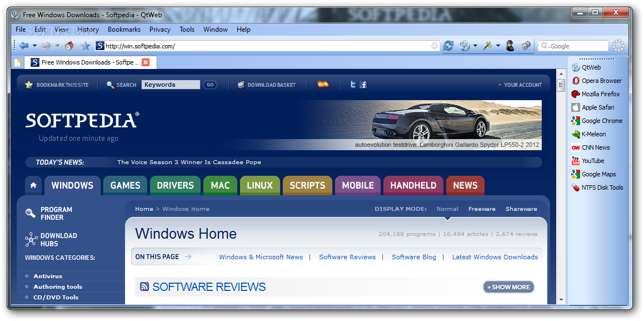The width and height of the screenshot is (644, 321).
Task: Open the CNN News bookmark
Action: pos(591,147)
